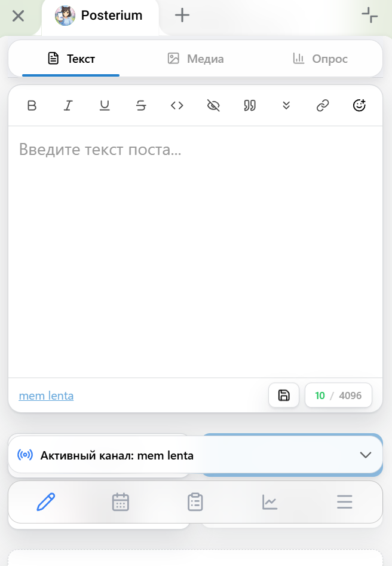This screenshot has height=566, width=392.
Task: Switch to the Опрос tab
Action: [320, 59]
